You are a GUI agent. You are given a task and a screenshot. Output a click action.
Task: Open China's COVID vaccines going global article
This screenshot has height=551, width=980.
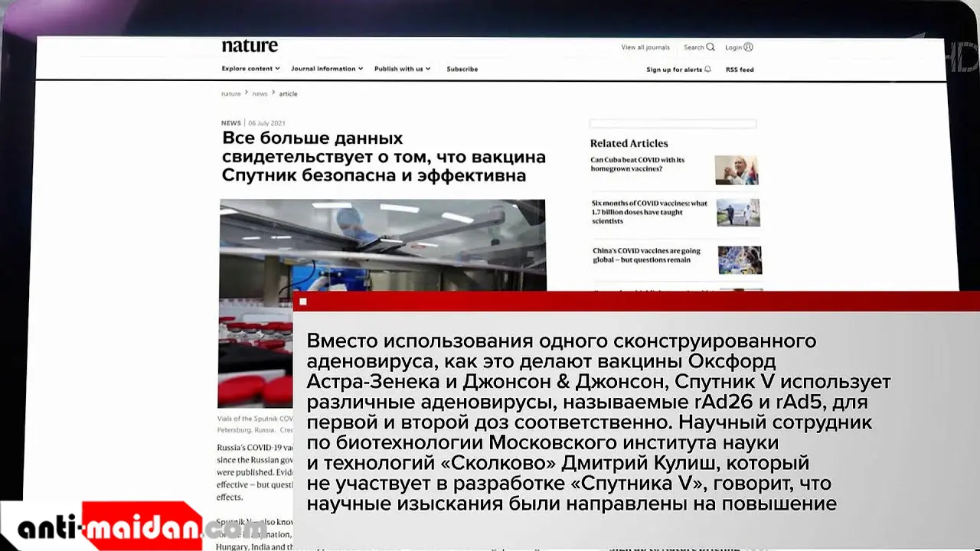(646, 255)
